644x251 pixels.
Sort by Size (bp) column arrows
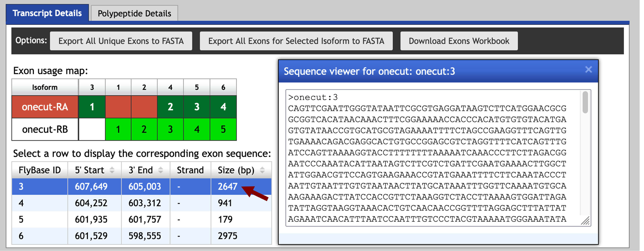262,170
